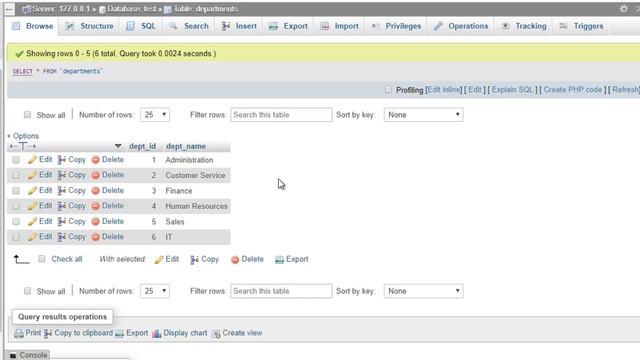Open the Console bar at bottom
Screen dimensions: 640x360
tap(28, 355)
